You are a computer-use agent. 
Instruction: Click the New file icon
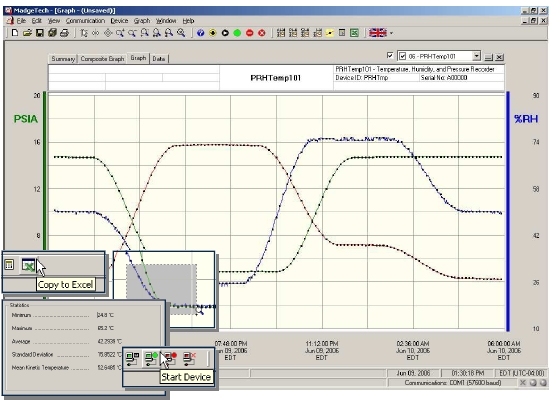(15, 33)
